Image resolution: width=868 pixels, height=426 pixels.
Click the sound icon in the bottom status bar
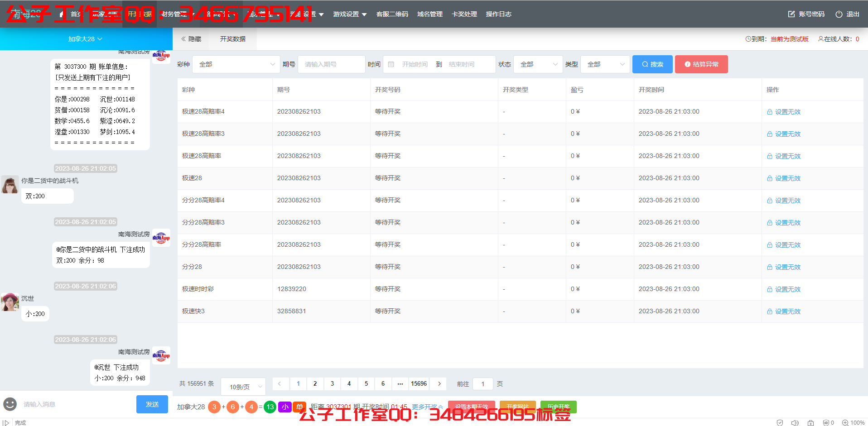point(795,422)
